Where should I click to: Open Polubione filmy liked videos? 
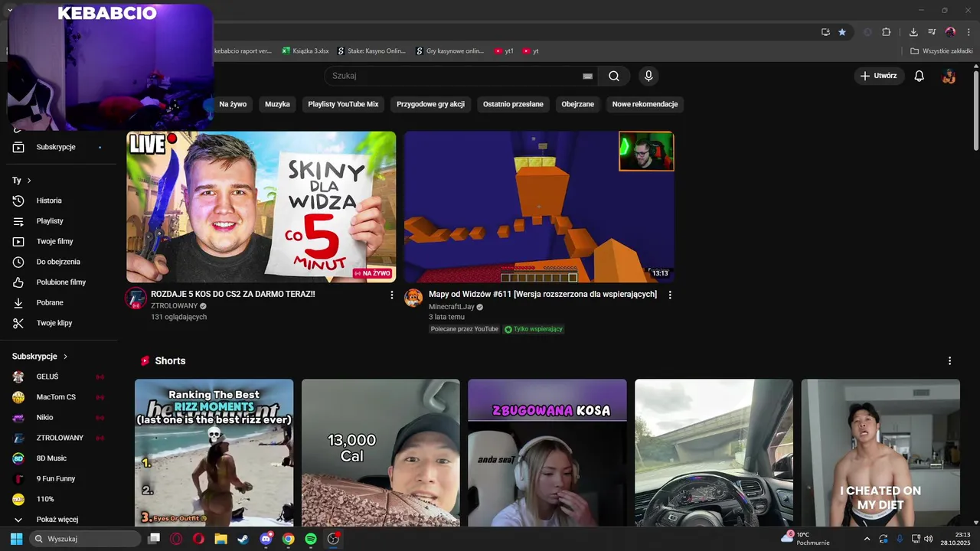[61, 282]
